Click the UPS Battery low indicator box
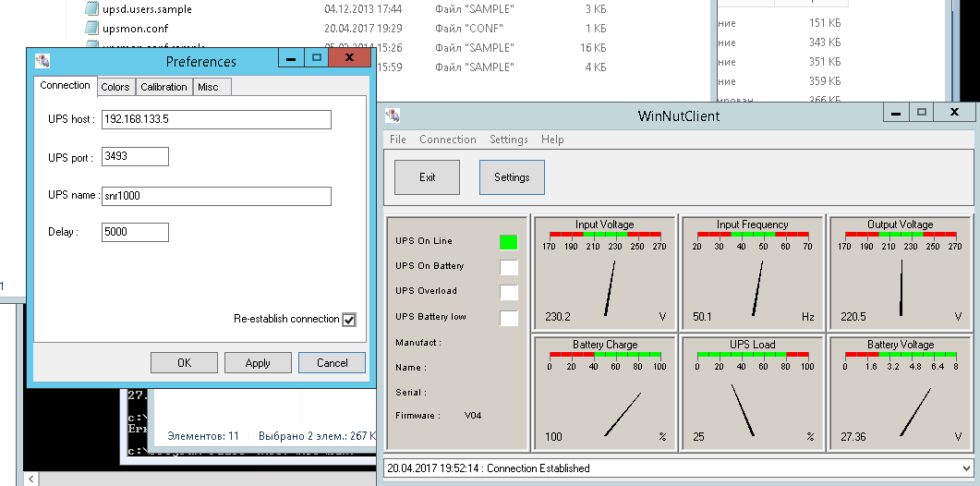The width and height of the screenshot is (980, 486). [x=508, y=318]
